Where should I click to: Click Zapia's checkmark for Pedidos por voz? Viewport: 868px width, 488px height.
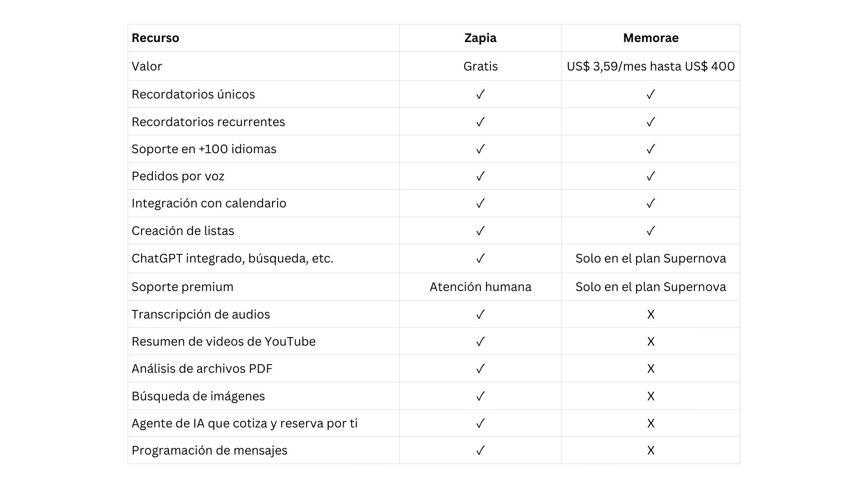480,176
